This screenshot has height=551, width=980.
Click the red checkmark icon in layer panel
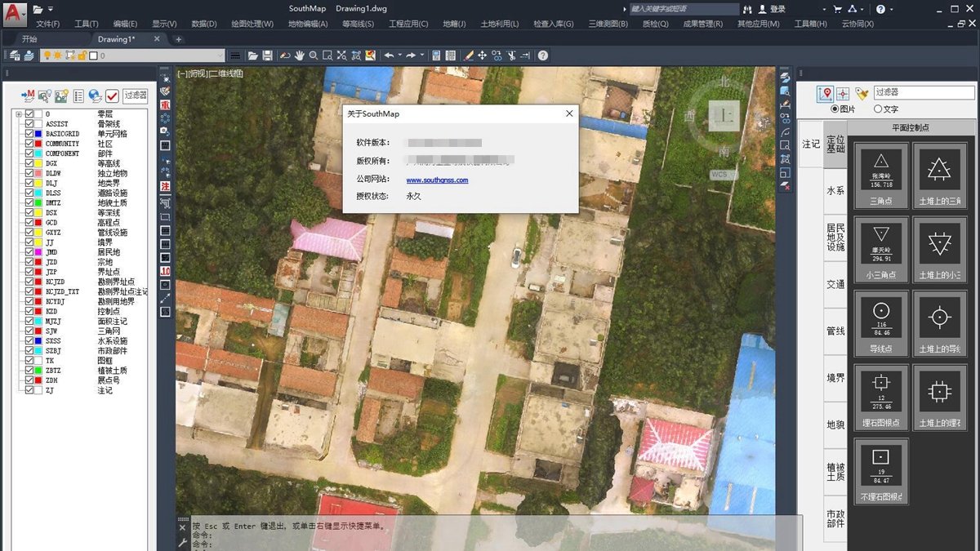[113, 96]
